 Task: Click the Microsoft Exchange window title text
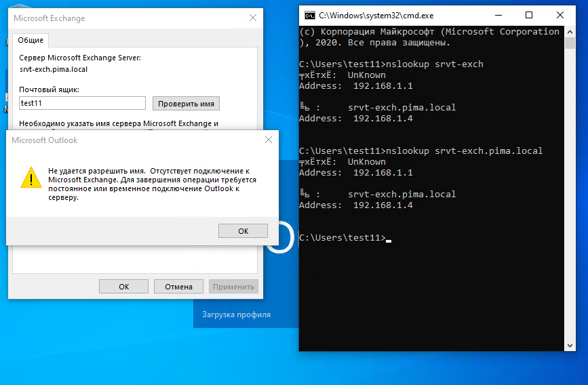(x=49, y=18)
